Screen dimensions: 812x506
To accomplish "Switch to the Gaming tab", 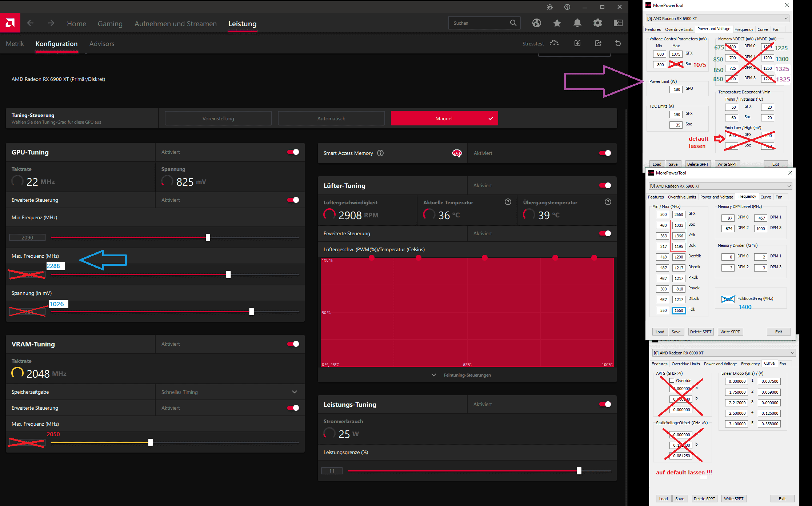I will 110,24.
